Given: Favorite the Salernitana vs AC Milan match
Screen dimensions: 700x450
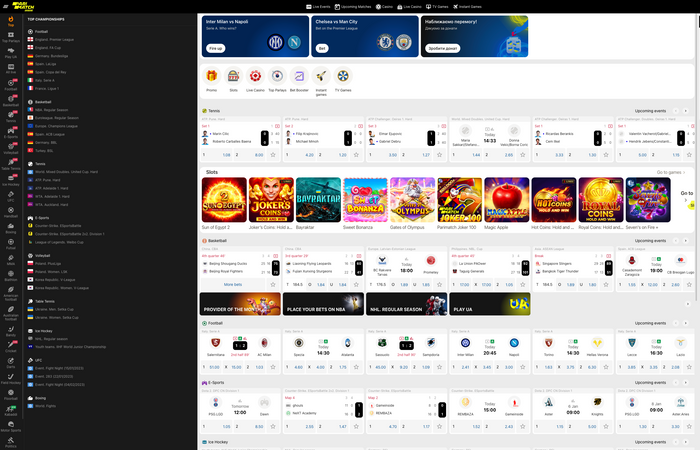Looking at the screenshot, I should tap(273, 367).
